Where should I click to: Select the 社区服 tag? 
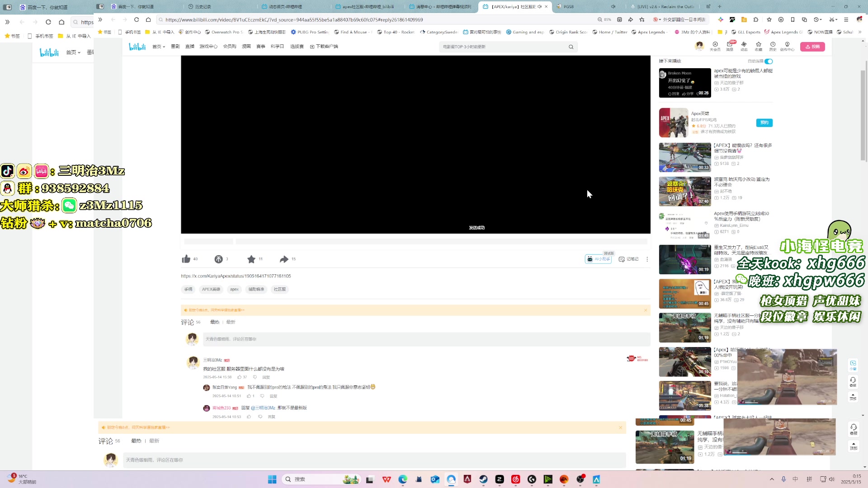tap(280, 289)
